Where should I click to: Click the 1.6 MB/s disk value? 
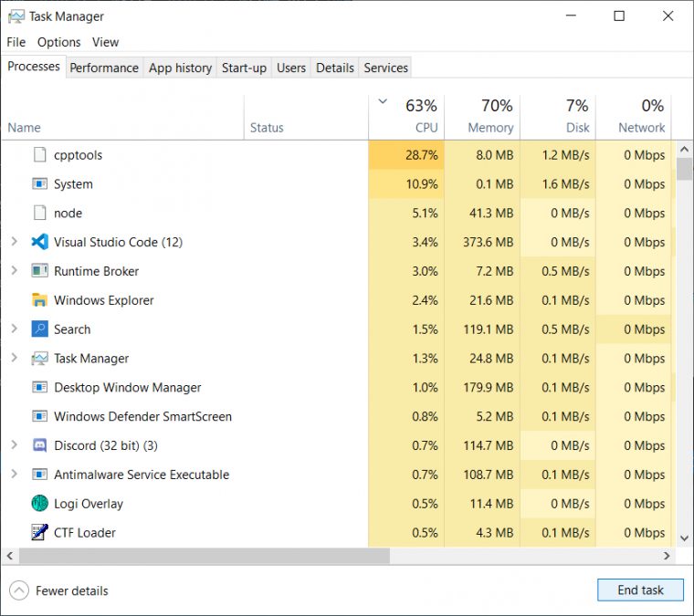[x=565, y=184]
